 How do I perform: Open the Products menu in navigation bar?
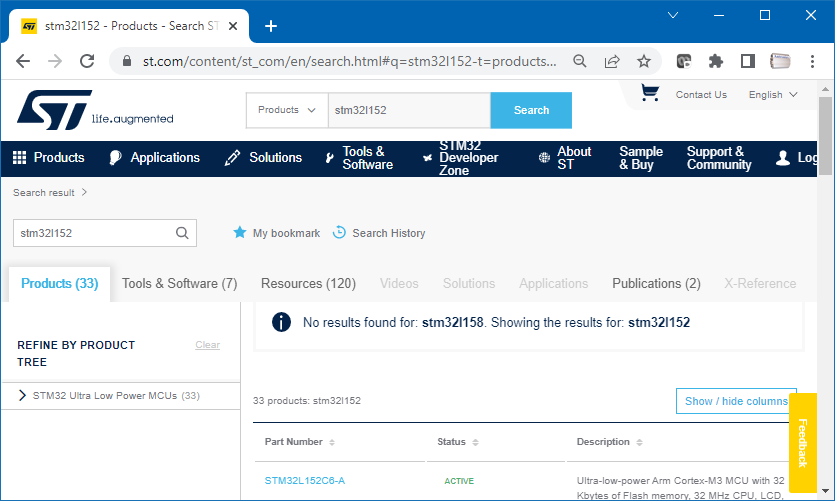(49, 158)
